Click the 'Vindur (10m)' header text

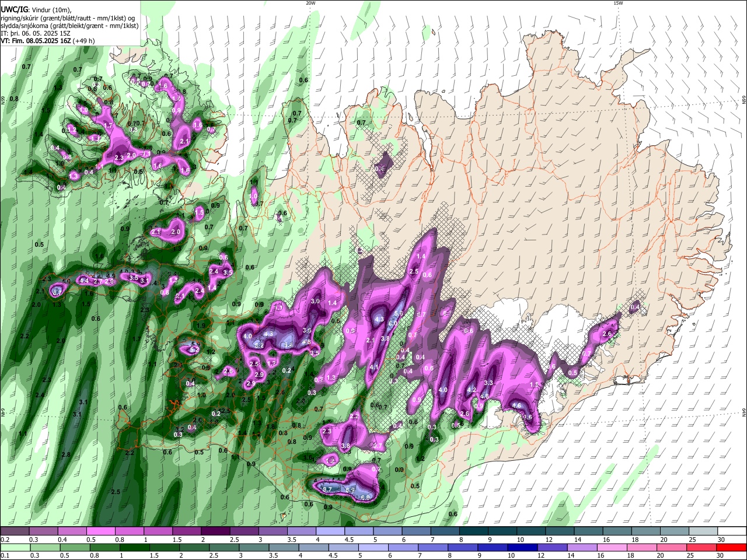(51, 10)
